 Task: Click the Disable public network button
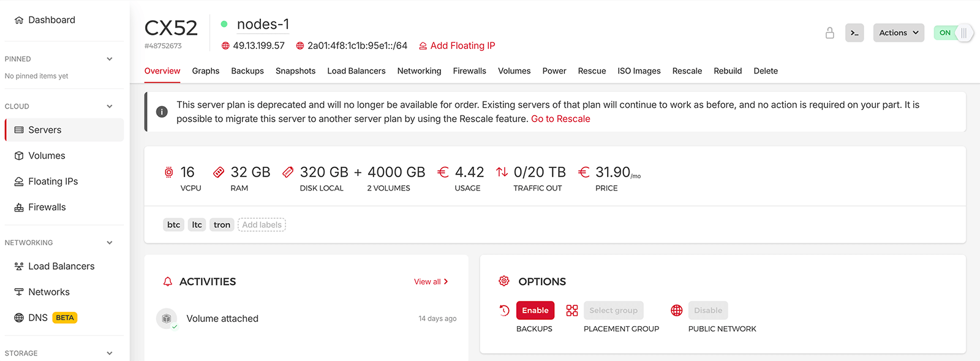click(x=707, y=311)
